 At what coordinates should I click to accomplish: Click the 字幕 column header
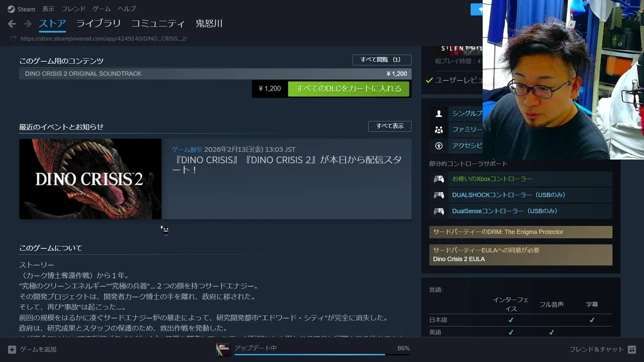[592, 305]
